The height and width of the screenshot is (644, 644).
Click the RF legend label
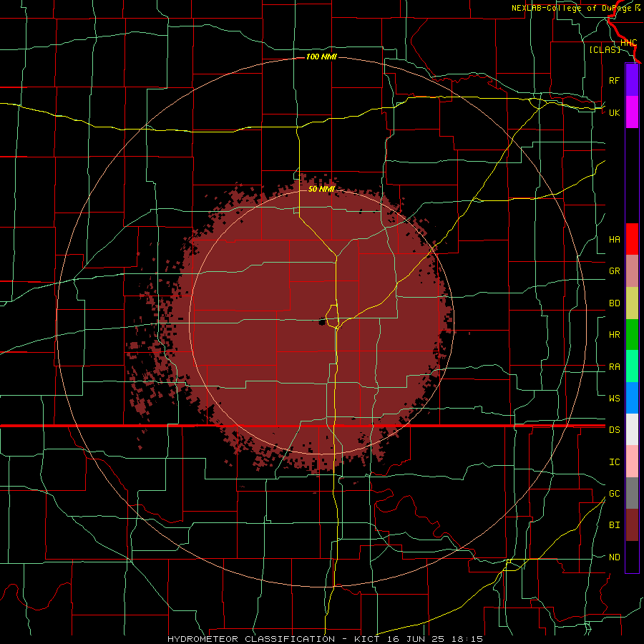tap(614, 80)
